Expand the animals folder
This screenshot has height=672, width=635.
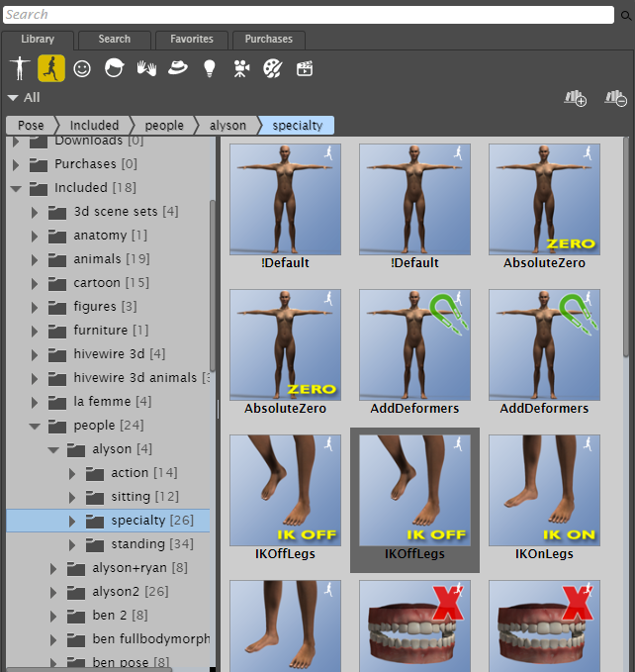click(x=35, y=259)
